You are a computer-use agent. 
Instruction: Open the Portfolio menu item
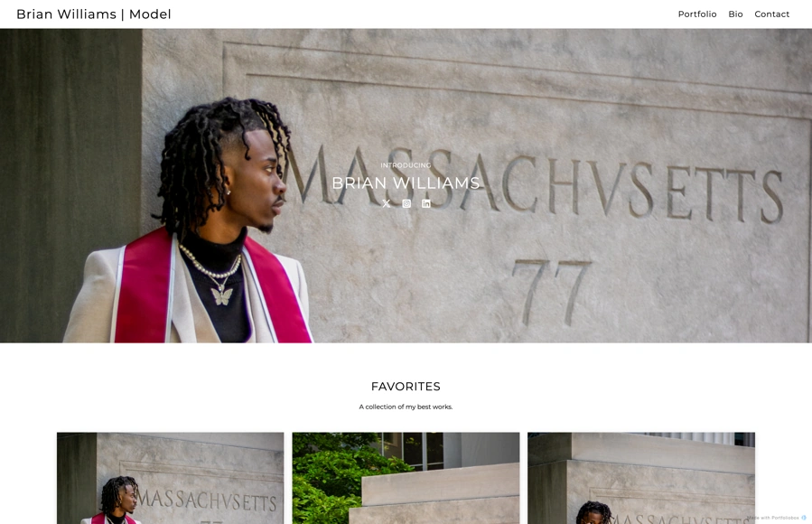tap(697, 14)
